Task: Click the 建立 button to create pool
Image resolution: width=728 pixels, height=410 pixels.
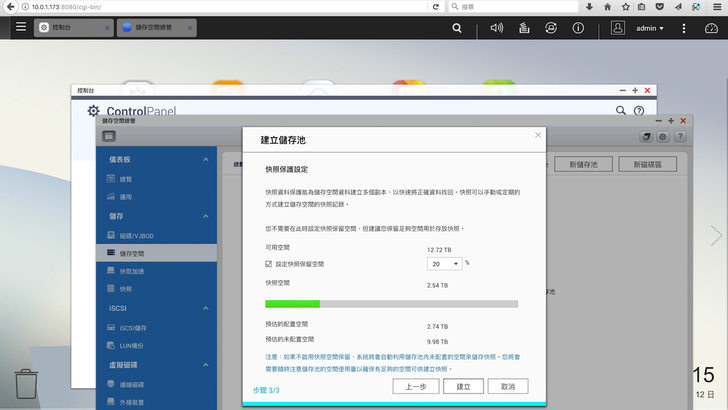Action: [463, 386]
